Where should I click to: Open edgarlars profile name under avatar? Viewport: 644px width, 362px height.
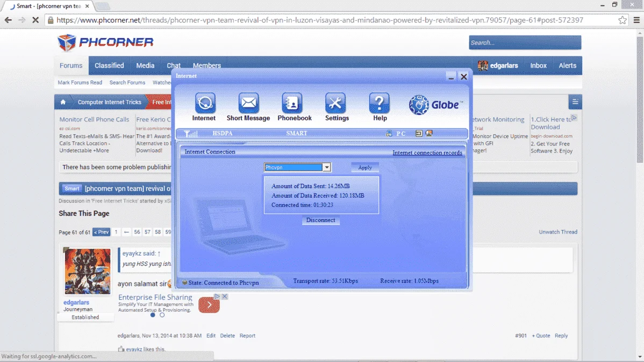(x=76, y=302)
